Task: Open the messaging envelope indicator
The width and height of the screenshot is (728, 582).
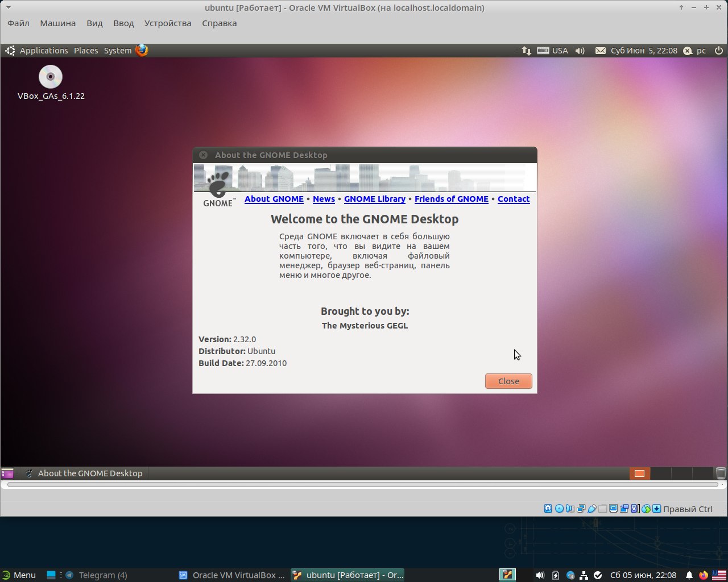Action: coord(600,51)
